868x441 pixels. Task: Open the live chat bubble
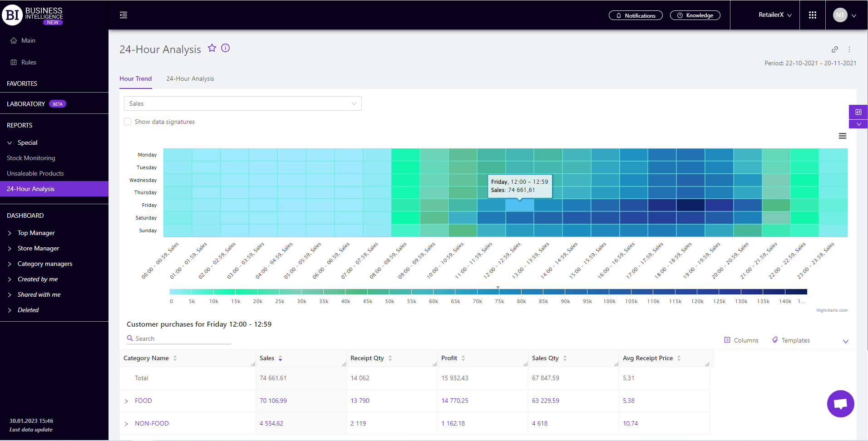(x=840, y=403)
